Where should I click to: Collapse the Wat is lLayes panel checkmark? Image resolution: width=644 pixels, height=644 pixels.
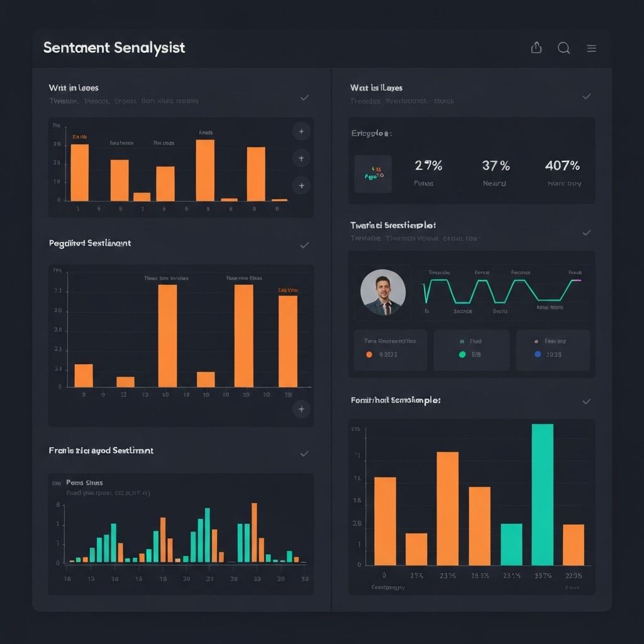tap(586, 96)
